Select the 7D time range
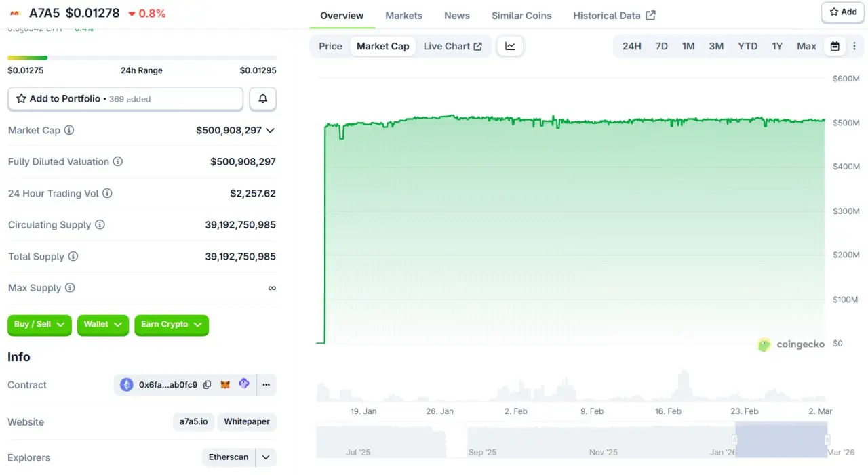 [661, 46]
